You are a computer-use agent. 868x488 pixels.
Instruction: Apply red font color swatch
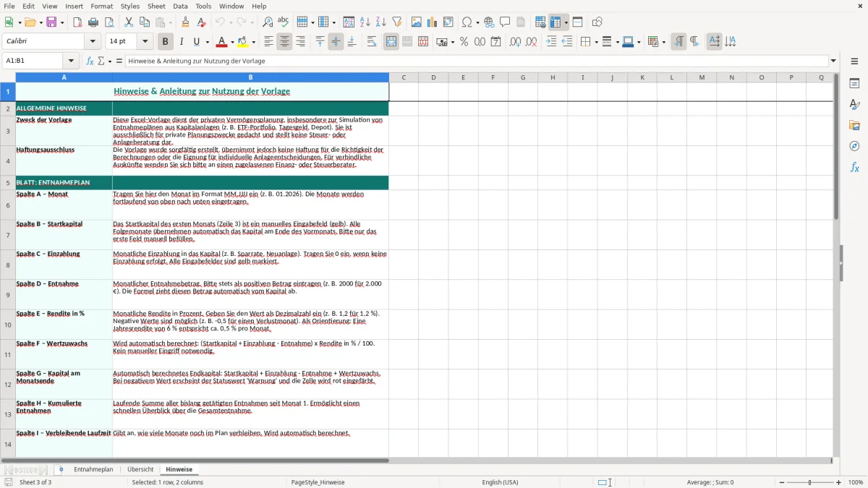(222, 42)
